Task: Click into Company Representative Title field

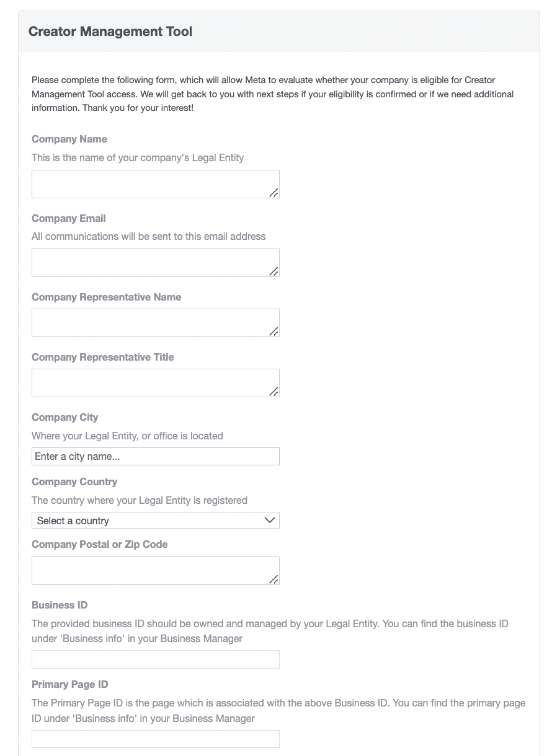Action: [x=155, y=383]
